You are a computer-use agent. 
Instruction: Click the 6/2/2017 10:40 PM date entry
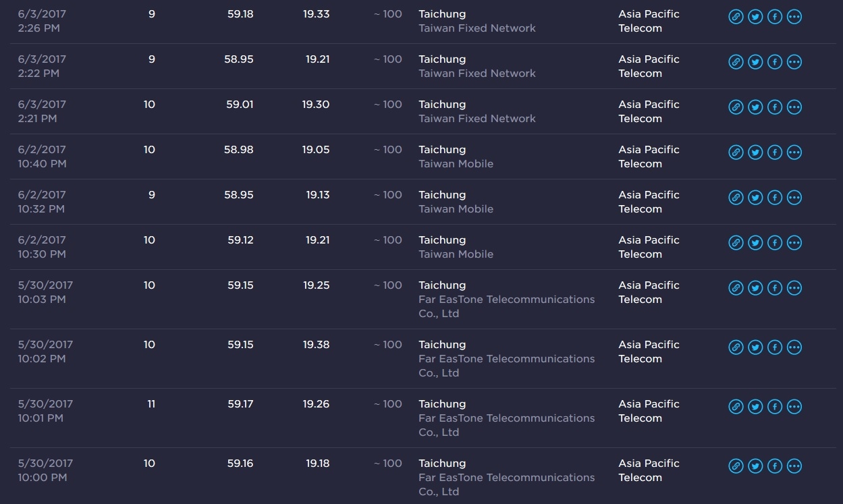tap(42, 157)
